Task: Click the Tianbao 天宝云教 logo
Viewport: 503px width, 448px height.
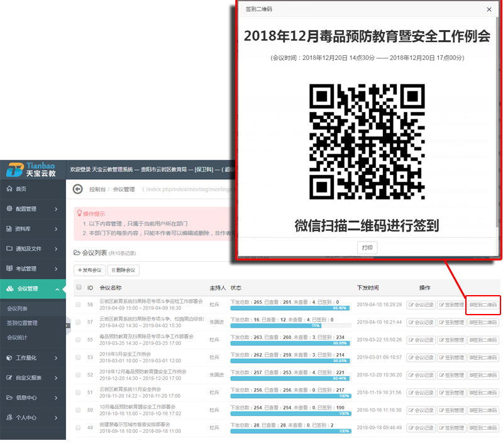Action: tap(31, 169)
